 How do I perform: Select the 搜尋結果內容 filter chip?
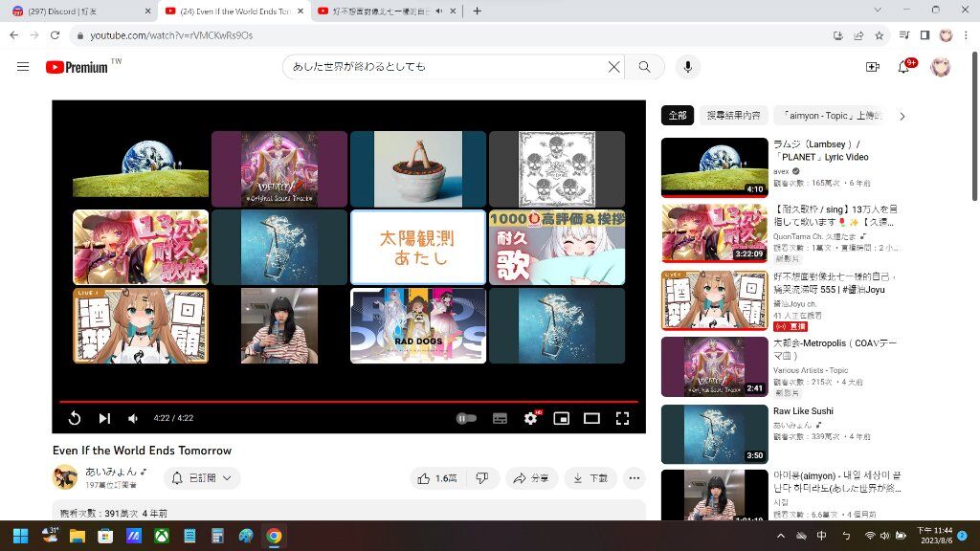point(734,116)
